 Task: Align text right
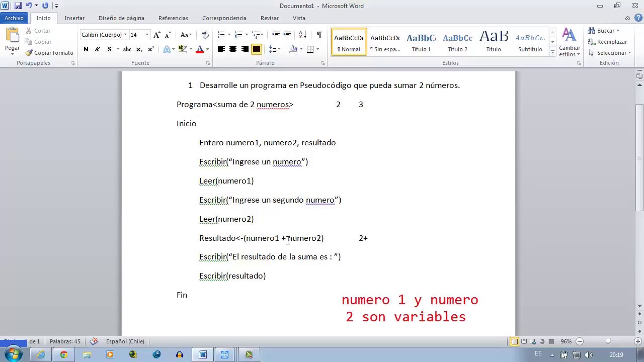245,49
